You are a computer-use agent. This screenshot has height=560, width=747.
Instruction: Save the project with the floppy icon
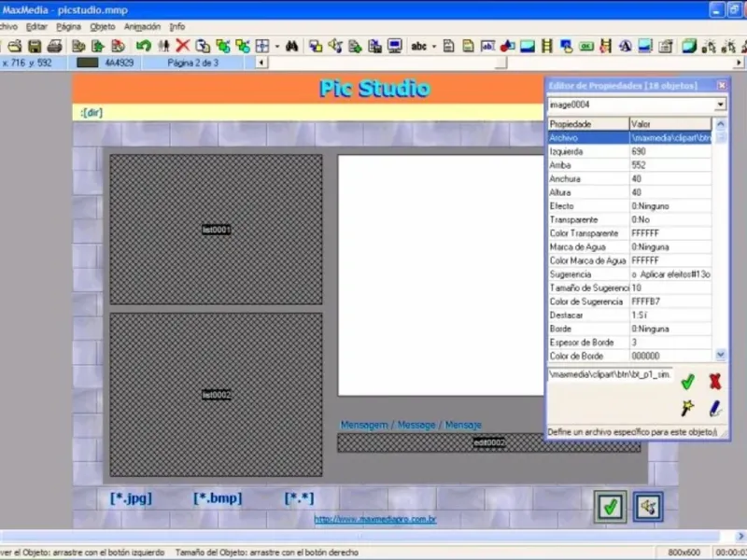click(35, 46)
